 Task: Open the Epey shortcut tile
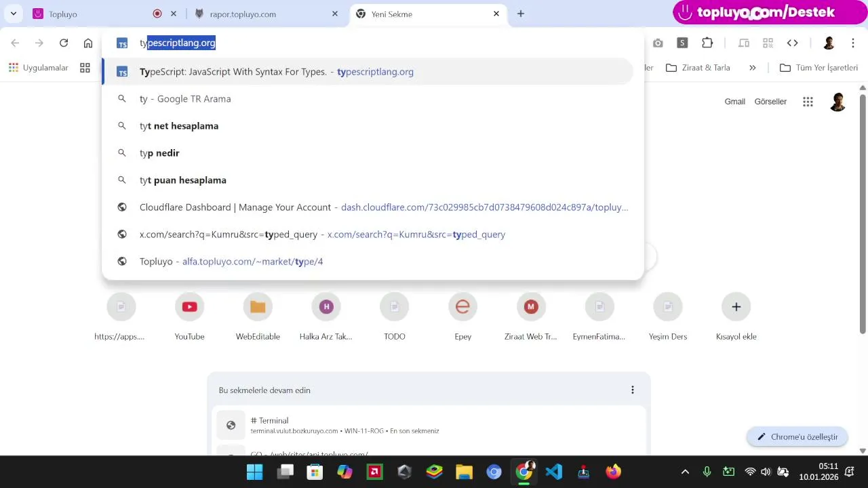[x=462, y=317]
